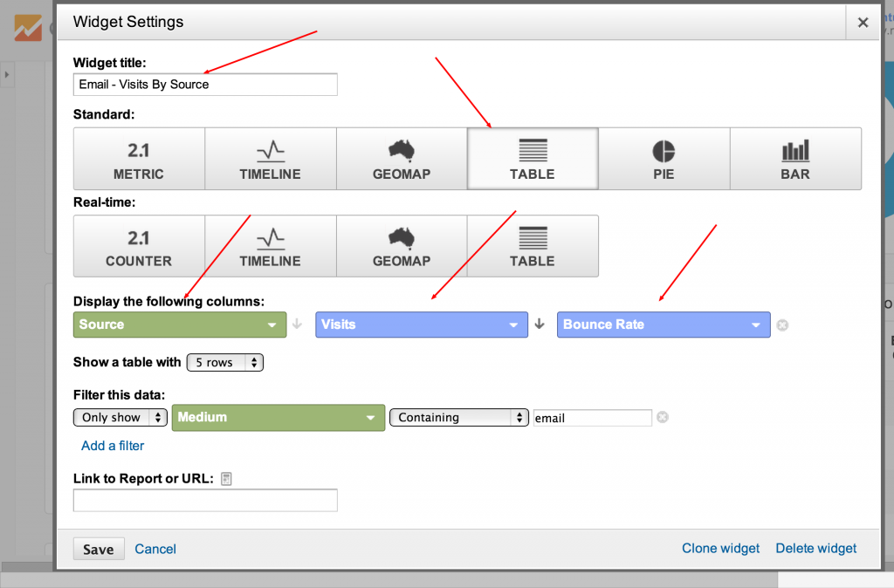Select the Bar widget type
This screenshot has height=588, width=894.
click(x=794, y=158)
